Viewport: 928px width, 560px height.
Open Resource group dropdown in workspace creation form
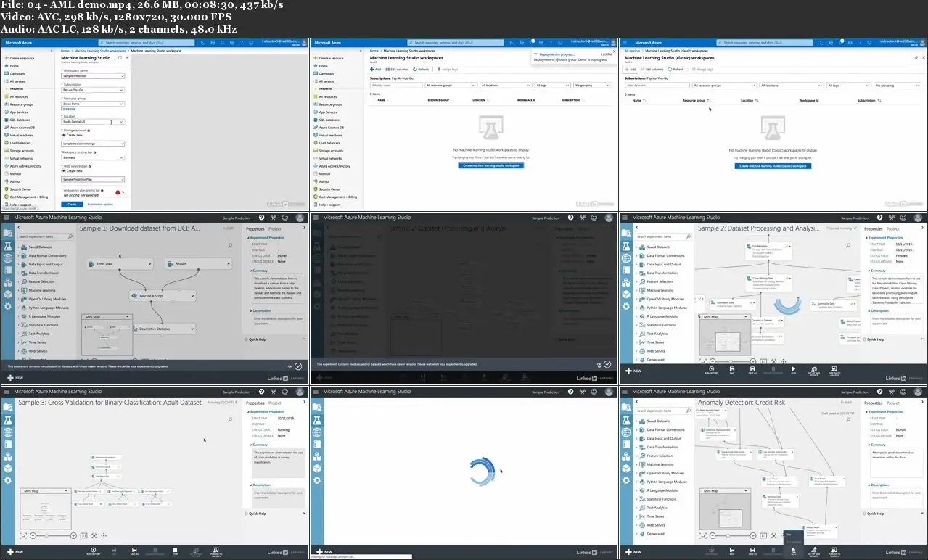click(93, 104)
